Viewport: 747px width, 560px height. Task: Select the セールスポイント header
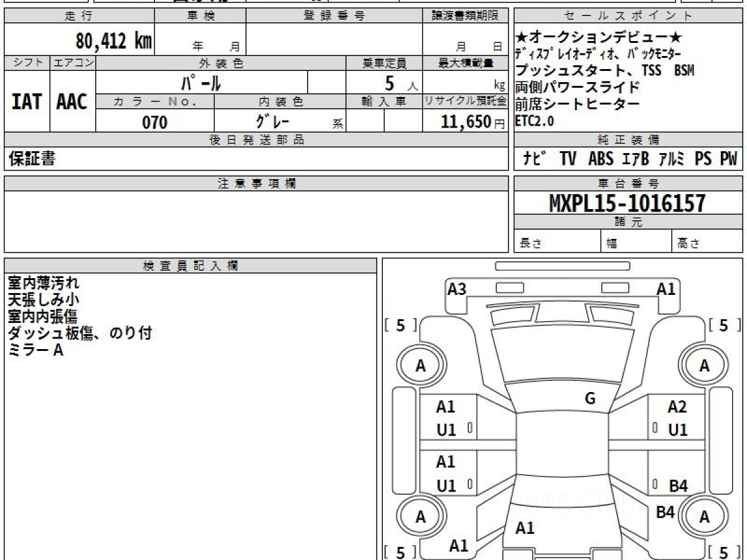[x=628, y=16]
